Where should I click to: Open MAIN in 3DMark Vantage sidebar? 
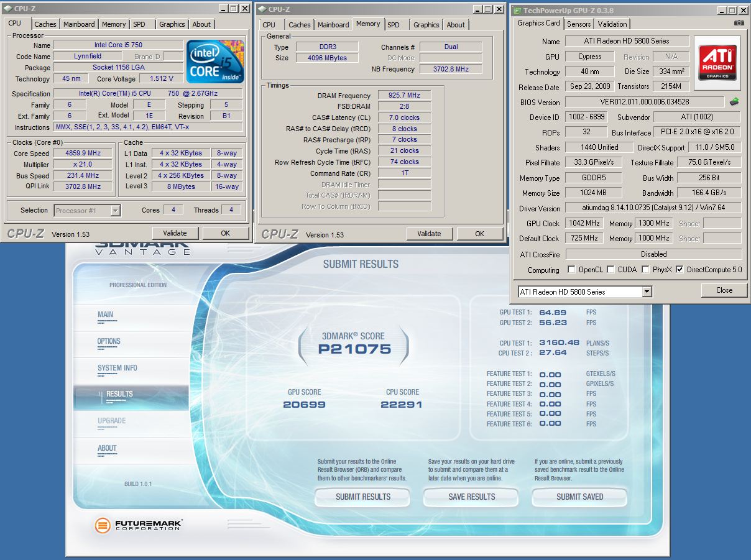pyautogui.click(x=106, y=314)
